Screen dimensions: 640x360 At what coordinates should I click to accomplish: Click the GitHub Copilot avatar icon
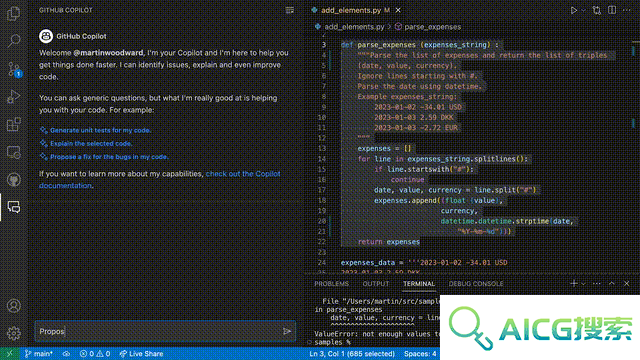pyautogui.click(x=46, y=36)
